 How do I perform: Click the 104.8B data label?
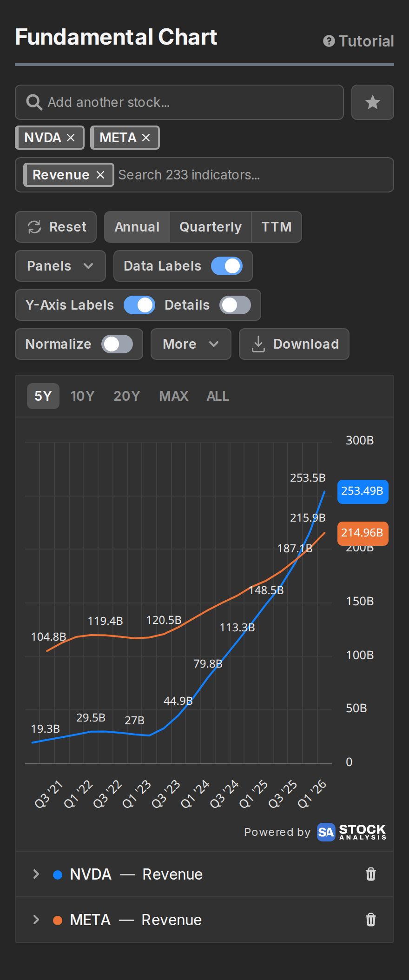(48, 637)
